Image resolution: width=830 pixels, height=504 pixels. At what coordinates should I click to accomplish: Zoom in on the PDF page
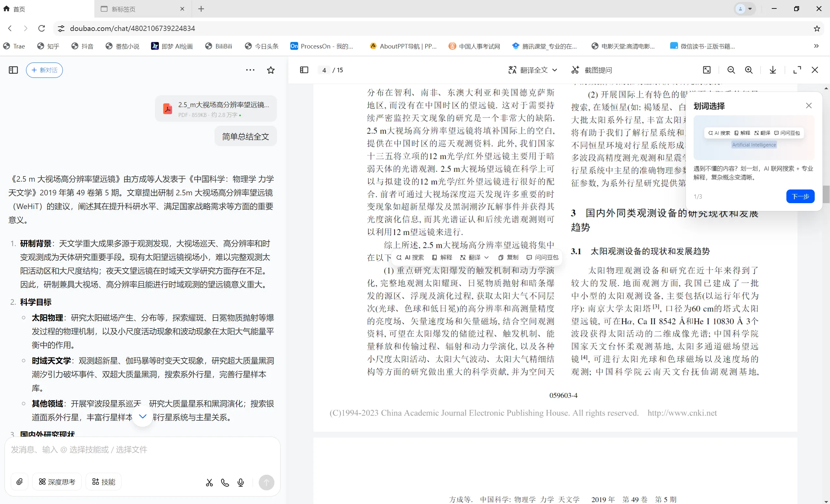749,70
